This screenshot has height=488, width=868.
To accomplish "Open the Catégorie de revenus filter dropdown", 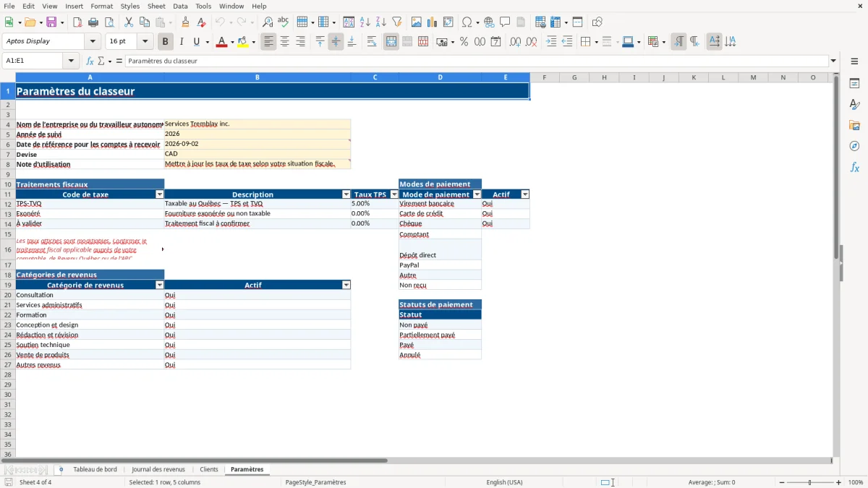I will 159,286.
